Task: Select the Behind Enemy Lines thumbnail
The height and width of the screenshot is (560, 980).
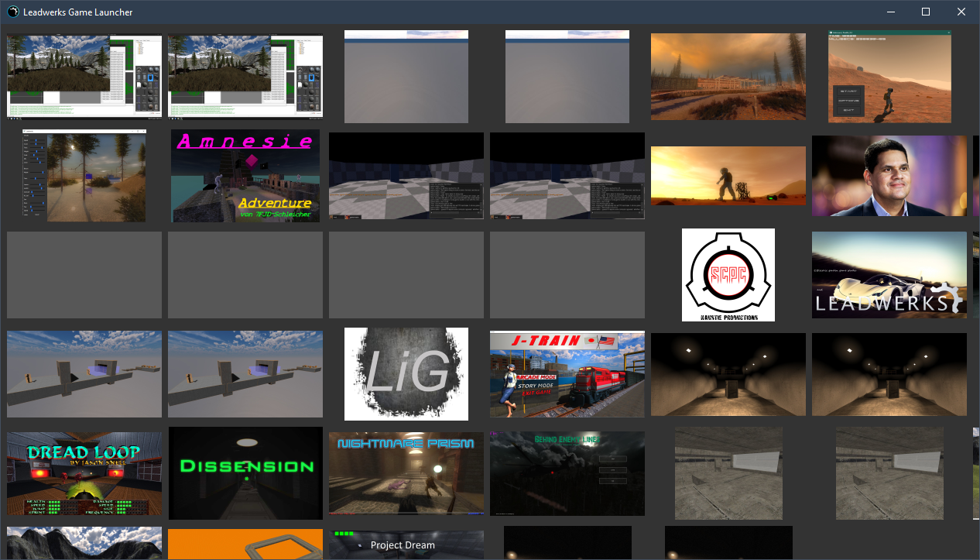Action: [x=567, y=473]
